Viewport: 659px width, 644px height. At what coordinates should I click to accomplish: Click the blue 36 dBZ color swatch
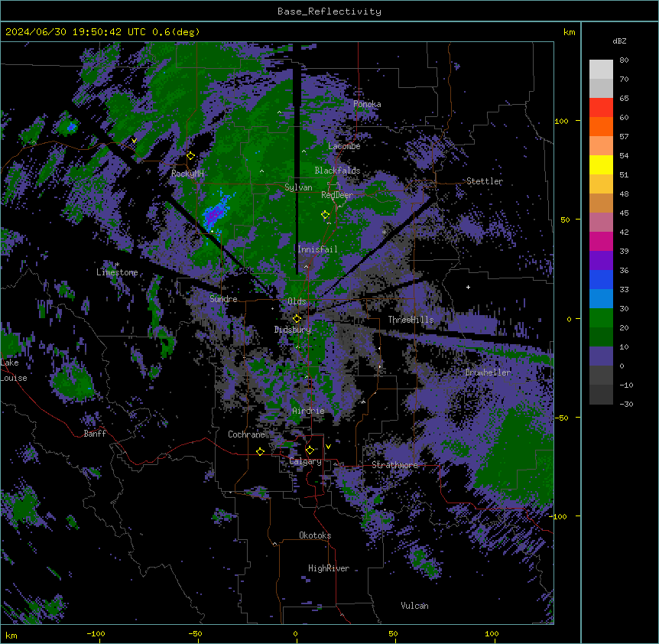click(x=601, y=279)
